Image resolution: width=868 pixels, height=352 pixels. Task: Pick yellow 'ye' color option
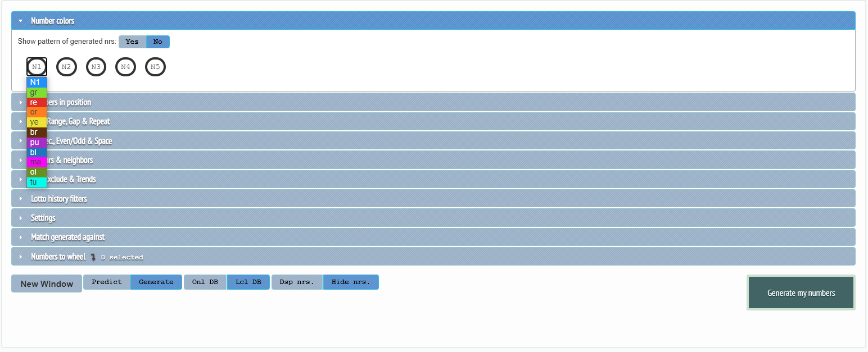[x=37, y=122]
